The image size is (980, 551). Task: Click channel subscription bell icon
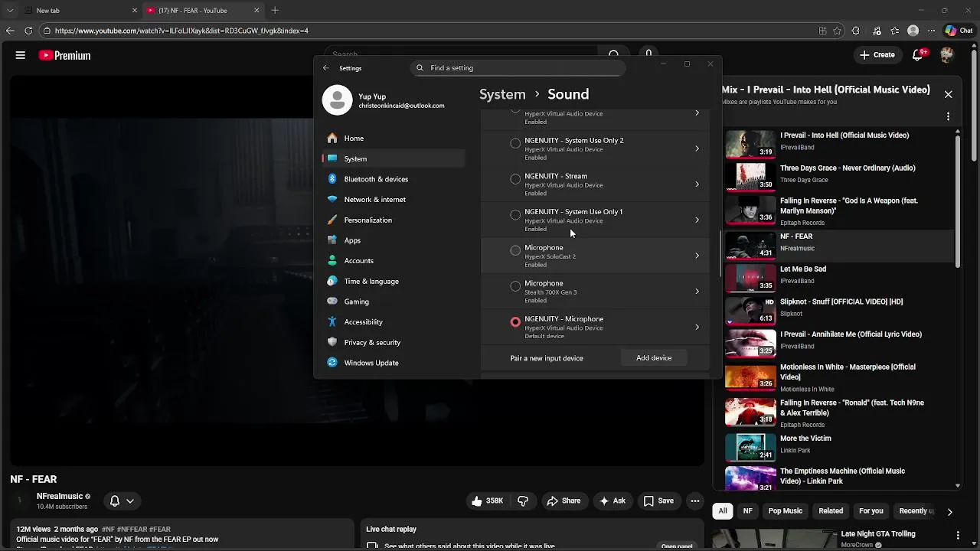click(115, 500)
